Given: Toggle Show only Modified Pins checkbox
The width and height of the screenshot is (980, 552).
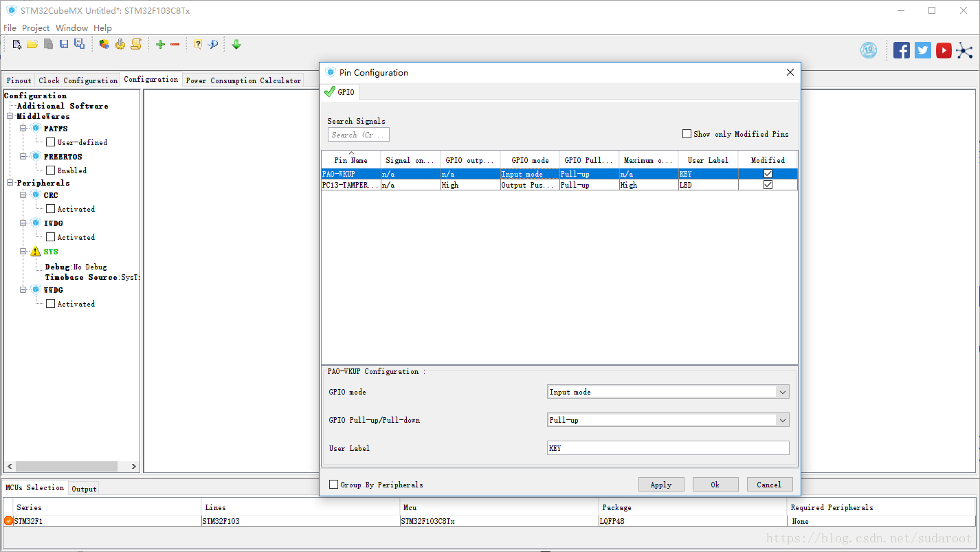Looking at the screenshot, I should [687, 134].
